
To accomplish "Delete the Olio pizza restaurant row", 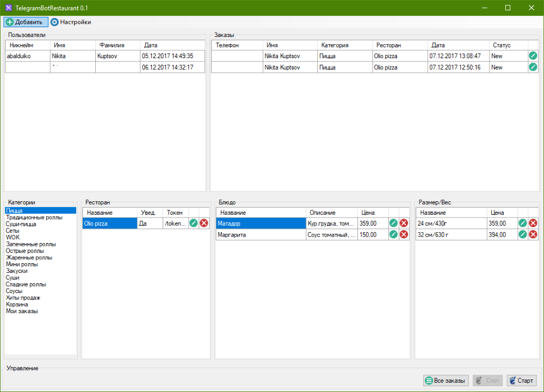I will tap(204, 223).
